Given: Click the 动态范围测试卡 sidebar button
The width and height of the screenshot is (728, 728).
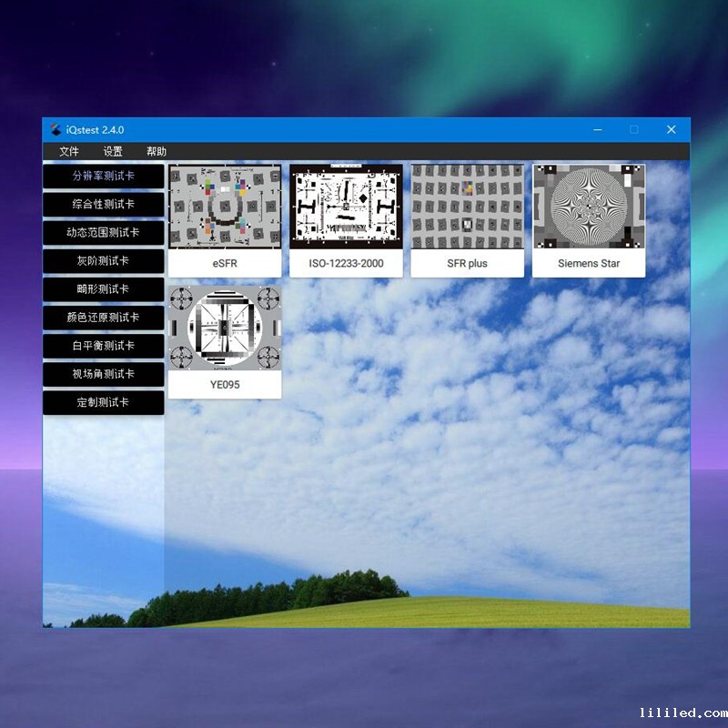Looking at the screenshot, I should point(104,233).
